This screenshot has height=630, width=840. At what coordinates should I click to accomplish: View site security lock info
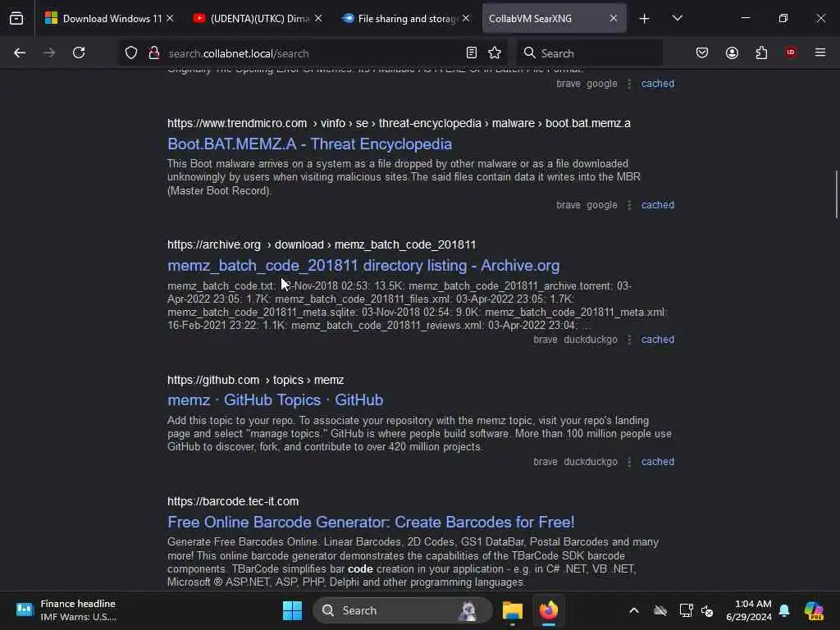(x=154, y=52)
